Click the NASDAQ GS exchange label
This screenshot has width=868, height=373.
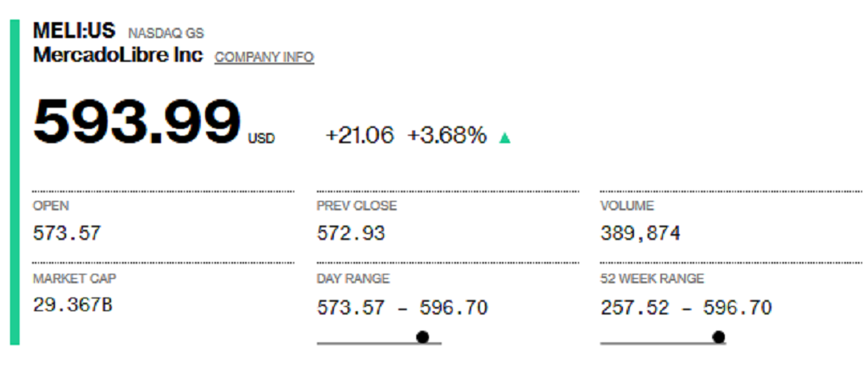(x=166, y=33)
